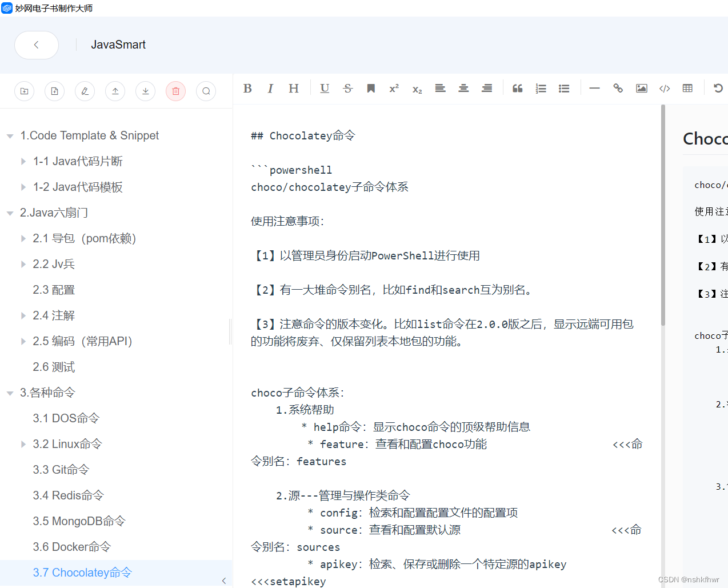
Task: Click the '使用注意事项:' line in editor
Action: 287,221
